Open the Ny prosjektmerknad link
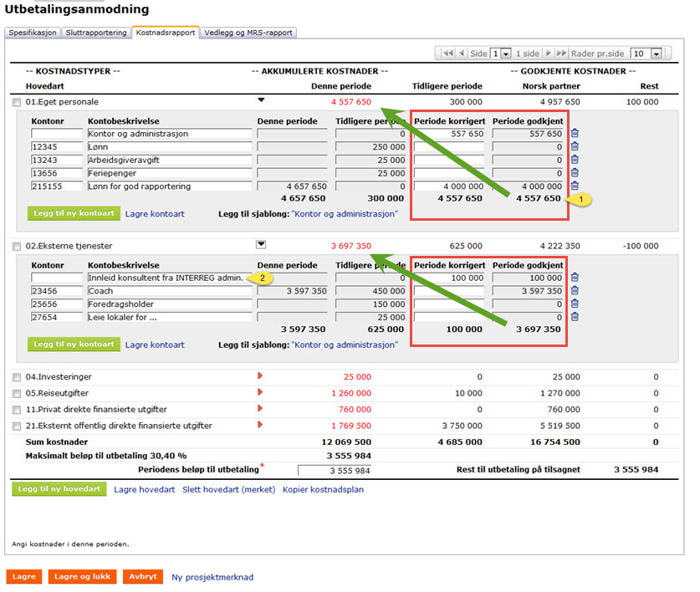 pos(212,577)
